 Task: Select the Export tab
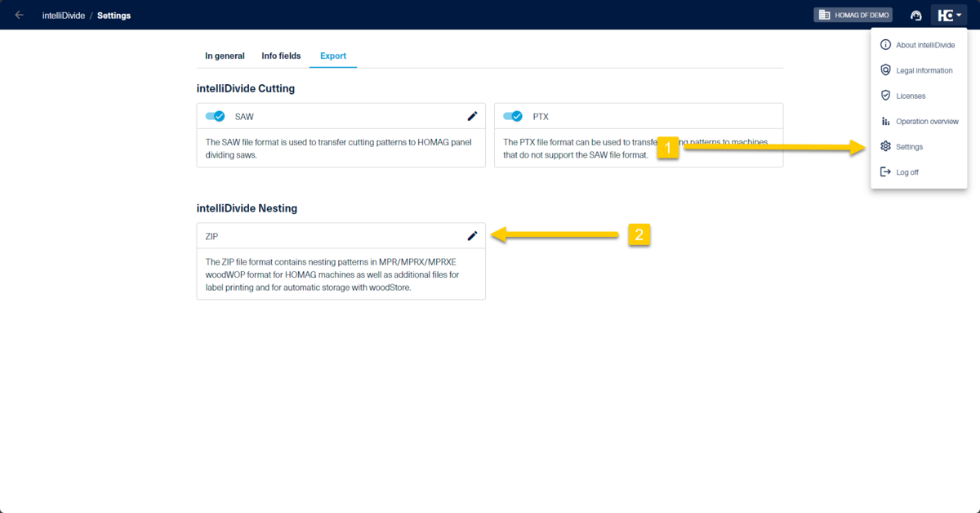(x=333, y=56)
